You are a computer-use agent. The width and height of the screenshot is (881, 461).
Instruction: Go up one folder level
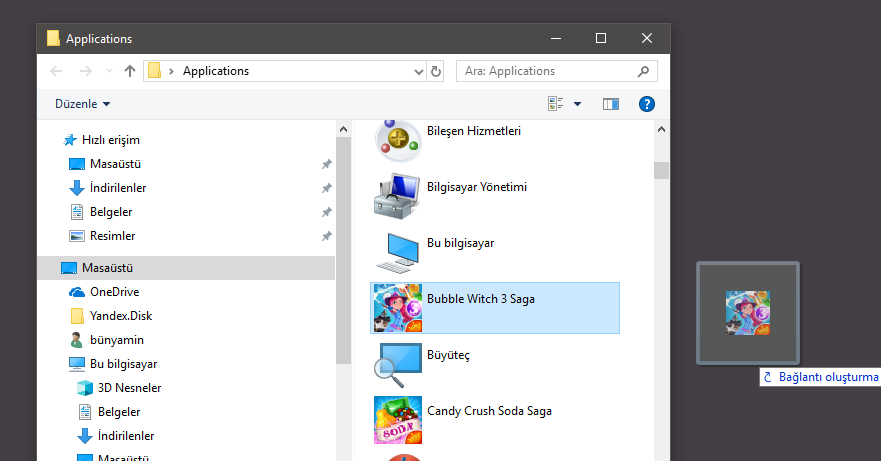[x=130, y=71]
